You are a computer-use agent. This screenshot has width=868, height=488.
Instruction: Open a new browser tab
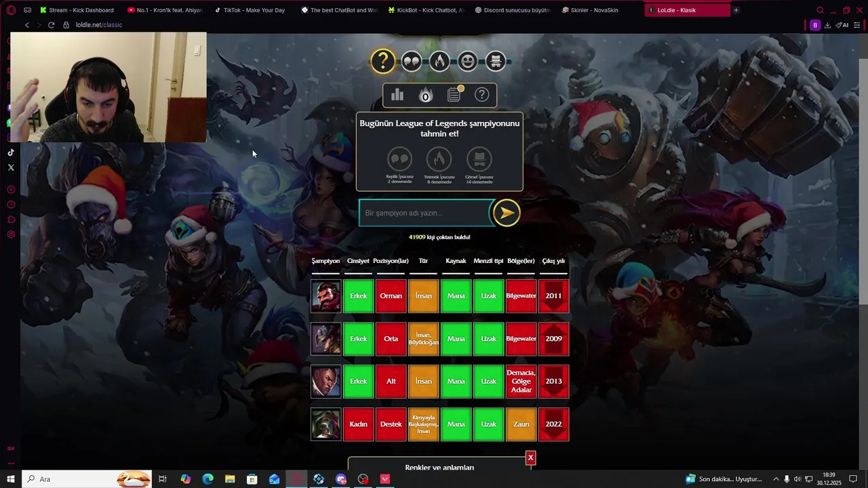tap(736, 10)
